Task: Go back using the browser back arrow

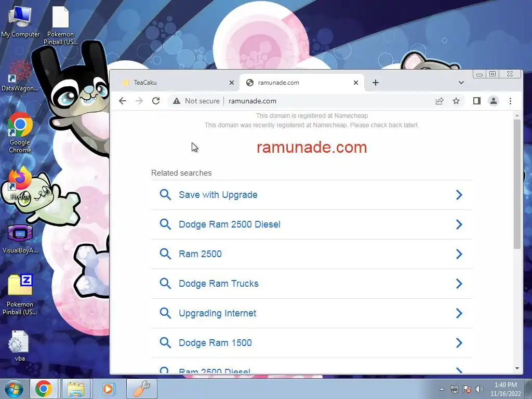Action: (123, 101)
